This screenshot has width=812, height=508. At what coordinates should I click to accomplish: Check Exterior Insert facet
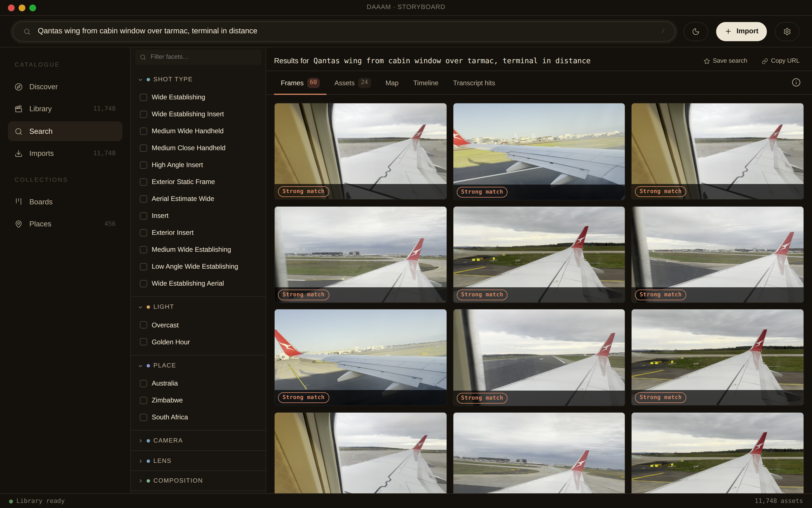[143, 233]
